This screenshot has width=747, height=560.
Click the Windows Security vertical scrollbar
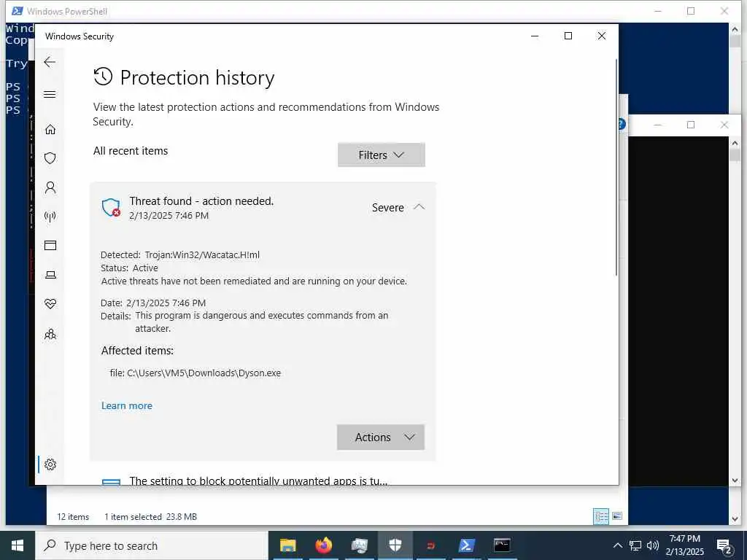(x=616, y=167)
